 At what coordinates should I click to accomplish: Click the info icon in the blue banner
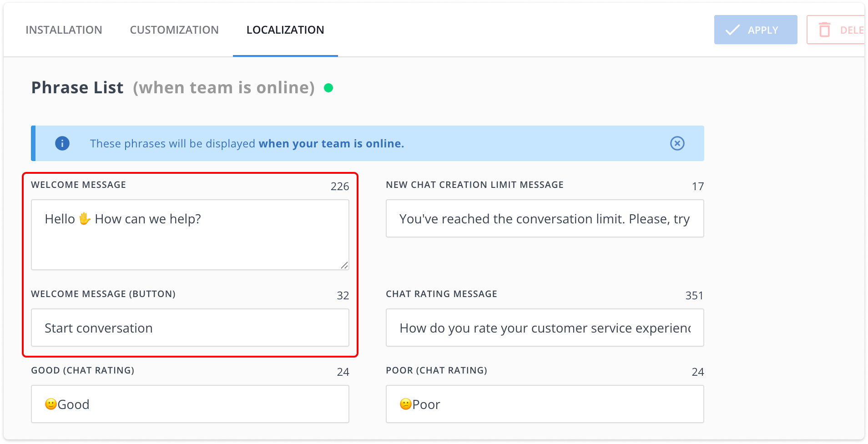62,143
